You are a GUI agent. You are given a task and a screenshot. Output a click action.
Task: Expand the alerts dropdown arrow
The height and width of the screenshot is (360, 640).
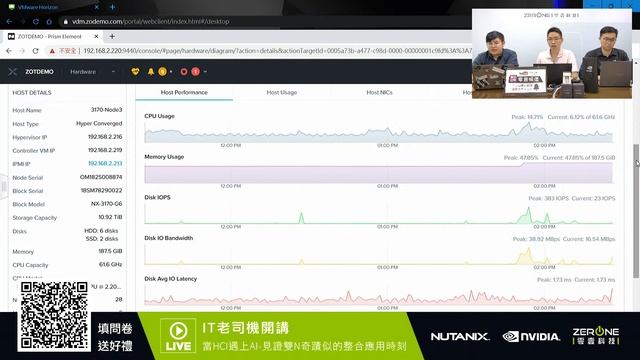pos(171,71)
